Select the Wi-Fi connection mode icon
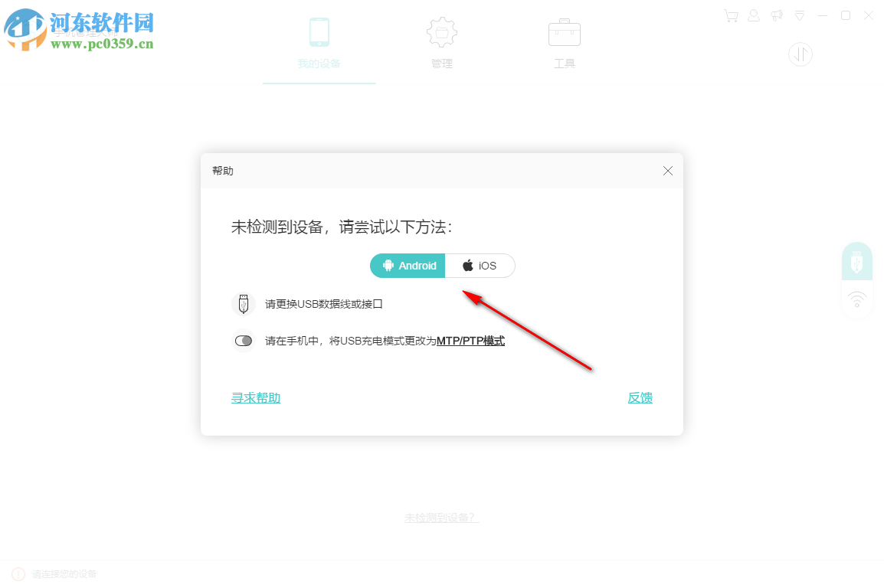 856,301
